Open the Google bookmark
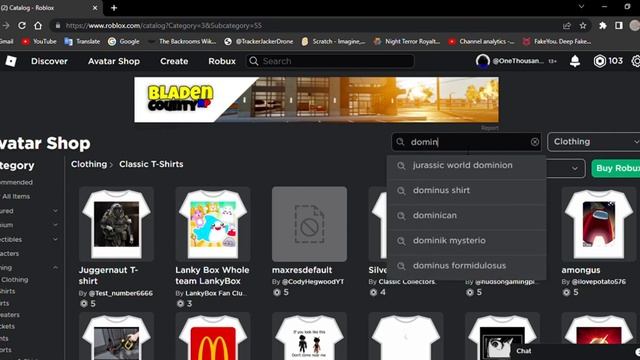 point(124,41)
